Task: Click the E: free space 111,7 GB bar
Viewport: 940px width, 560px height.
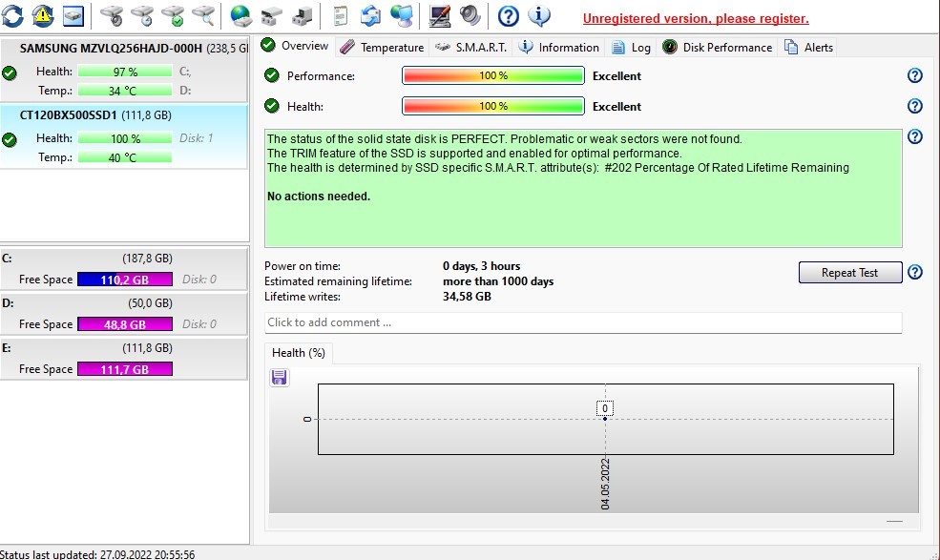Action: click(x=125, y=369)
